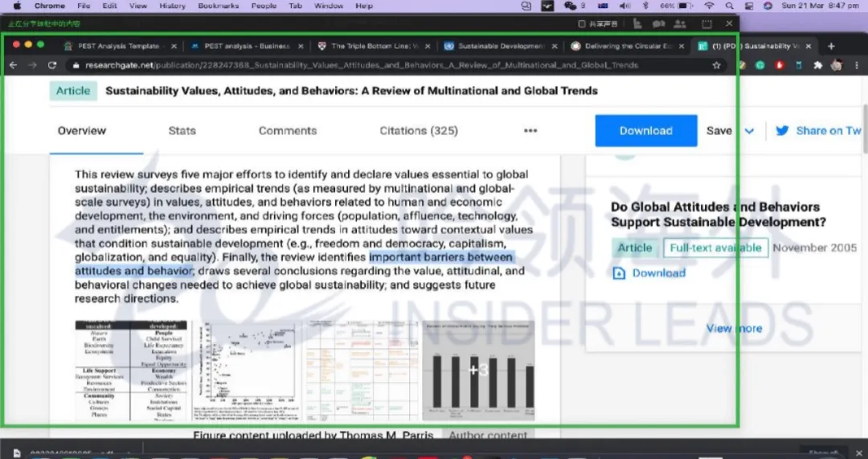The height and width of the screenshot is (459, 868).
Task: Click the Twitter bird share icon
Action: pyautogui.click(x=782, y=130)
